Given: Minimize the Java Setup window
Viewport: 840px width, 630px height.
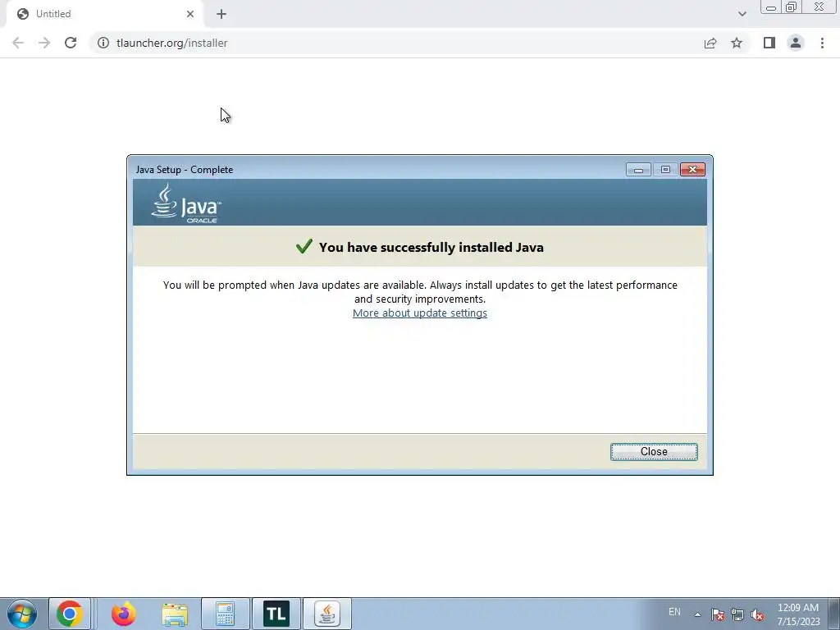Looking at the screenshot, I should coord(638,169).
